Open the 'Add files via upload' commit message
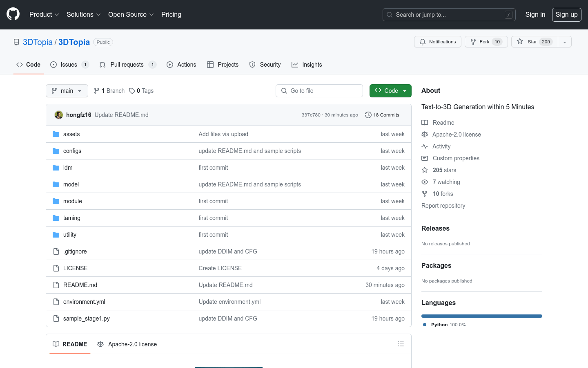This screenshot has width=588, height=368. coord(223,134)
